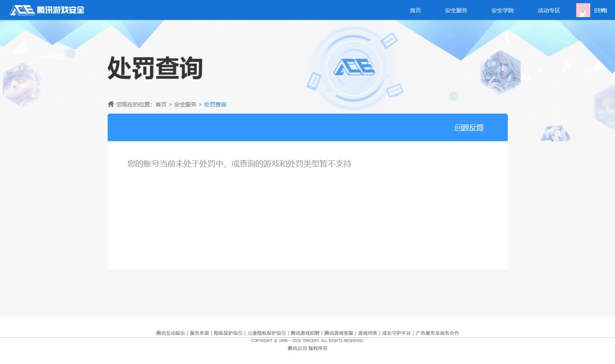Open the 腾讯互动娱乐 footer link
The height and width of the screenshot is (364, 615).
click(170, 333)
